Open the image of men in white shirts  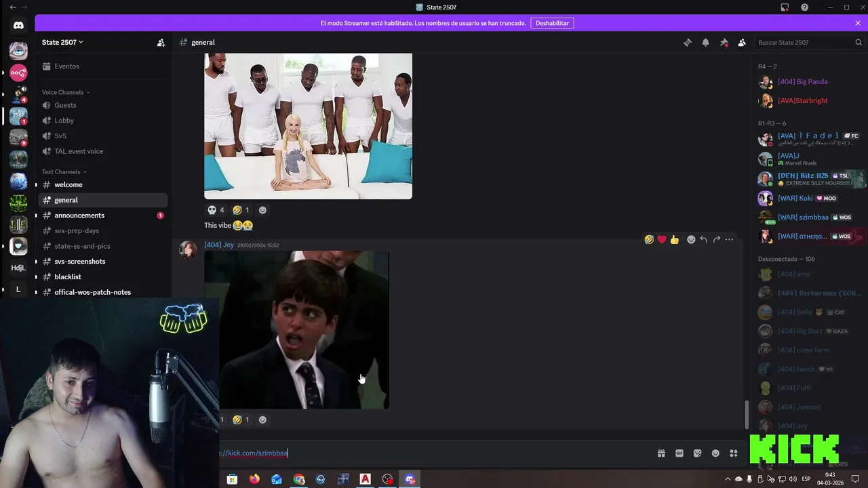(x=308, y=126)
